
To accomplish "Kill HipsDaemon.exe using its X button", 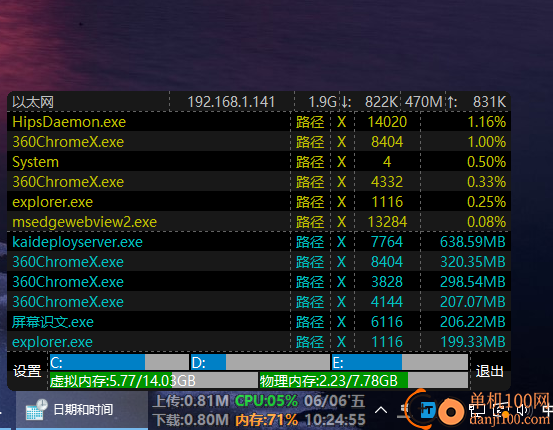I will [x=341, y=122].
